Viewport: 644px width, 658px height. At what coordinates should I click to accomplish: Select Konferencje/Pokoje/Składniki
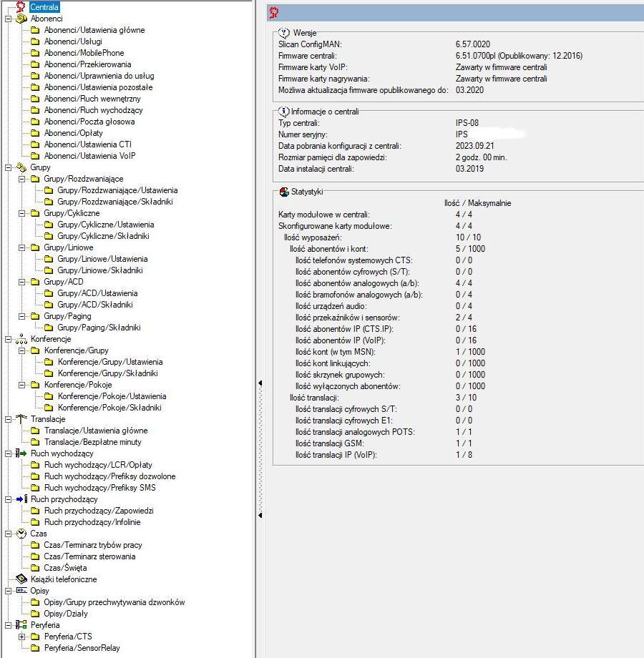[109, 408]
